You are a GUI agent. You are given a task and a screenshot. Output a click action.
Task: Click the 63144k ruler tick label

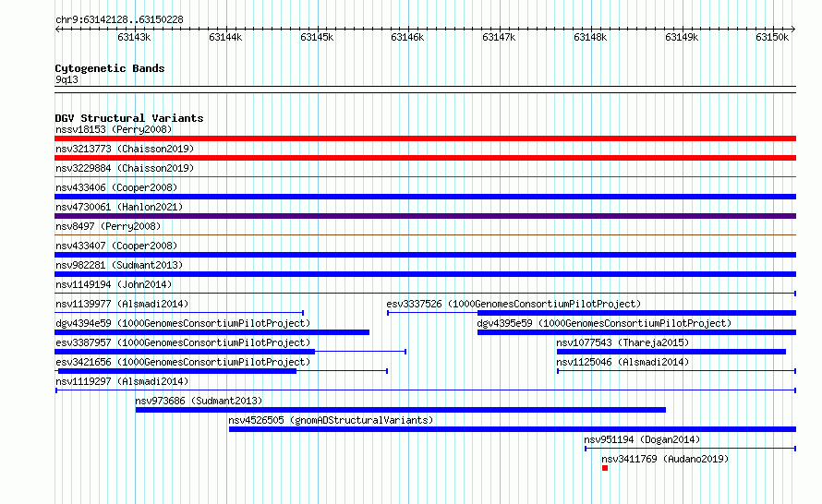(x=225, y=37)
